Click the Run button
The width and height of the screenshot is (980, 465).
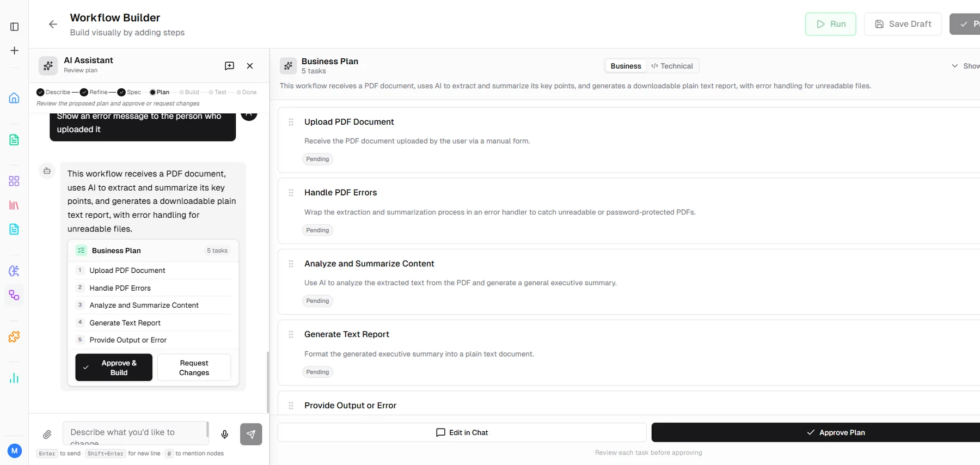[831, 24]
